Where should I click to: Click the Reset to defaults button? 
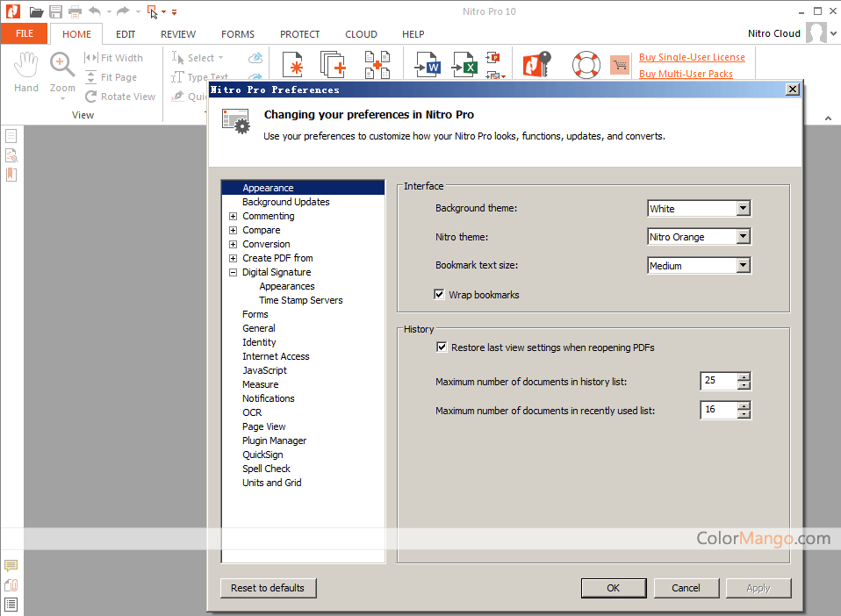click(268, 588)
